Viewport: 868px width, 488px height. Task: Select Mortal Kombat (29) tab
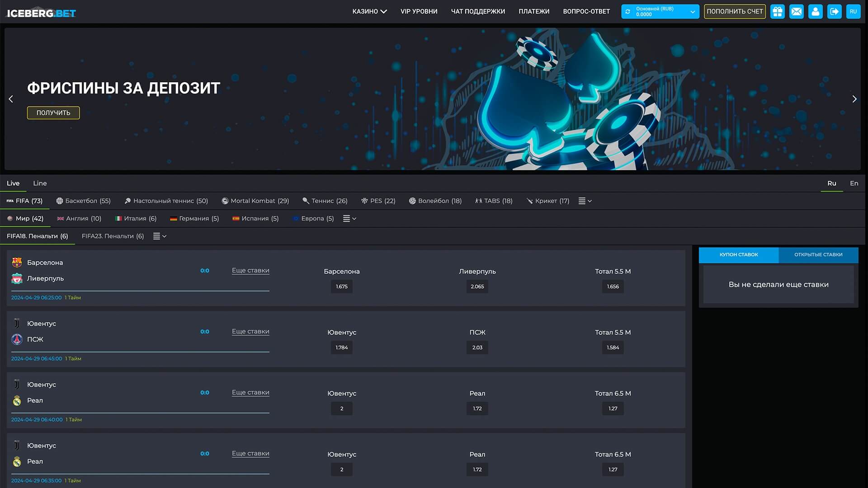[x=255, y=201]
